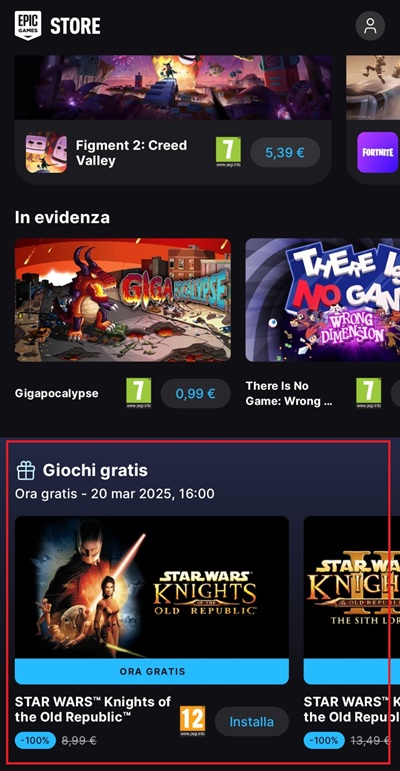Buy Figment 2 for 5,39 €

[285, 152]
